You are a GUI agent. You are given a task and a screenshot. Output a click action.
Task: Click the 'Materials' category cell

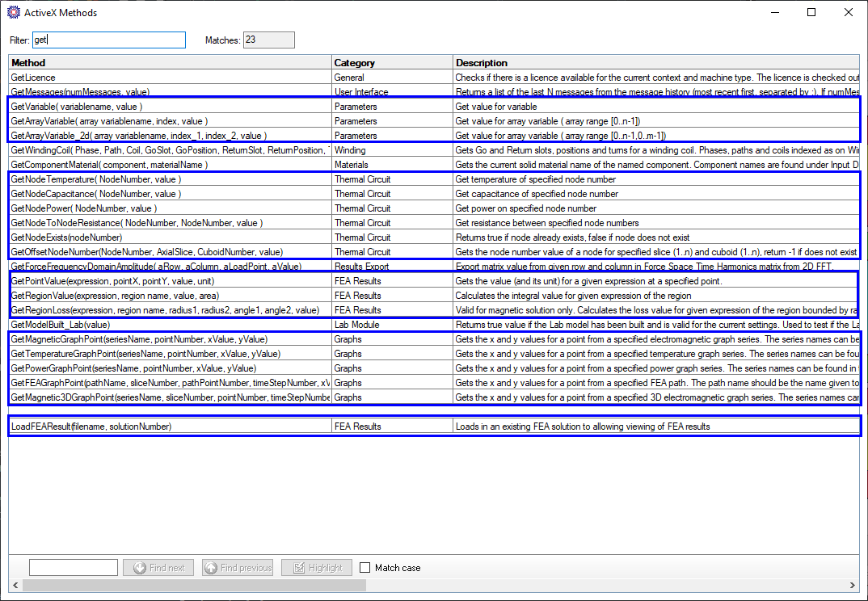(393, 164)
